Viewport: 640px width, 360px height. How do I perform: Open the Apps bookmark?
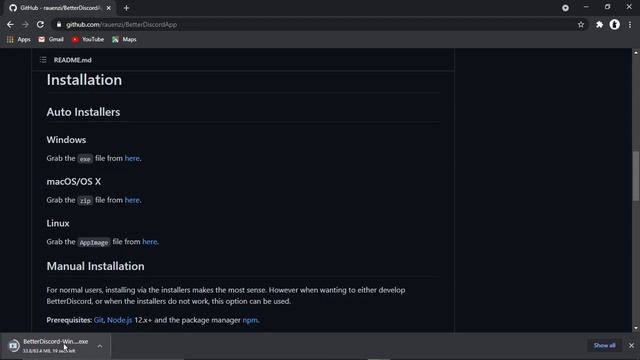coord(19,39)
